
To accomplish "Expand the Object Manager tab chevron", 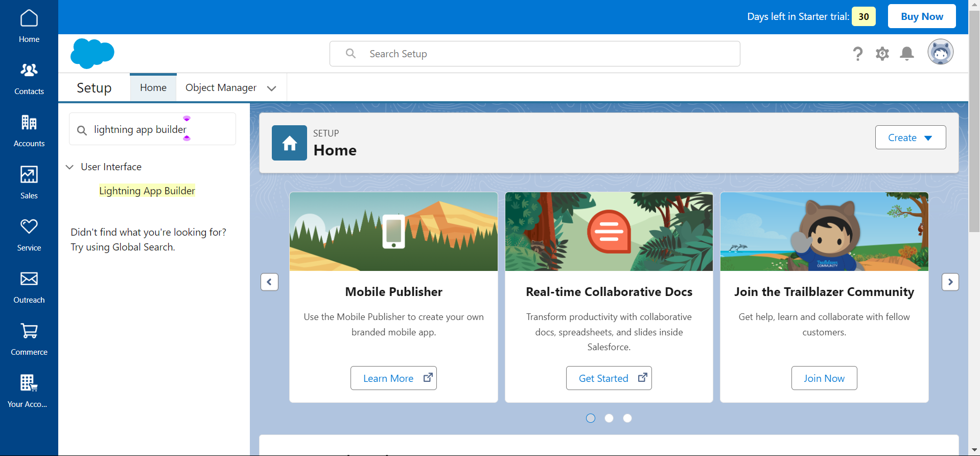I will (272, 88).
